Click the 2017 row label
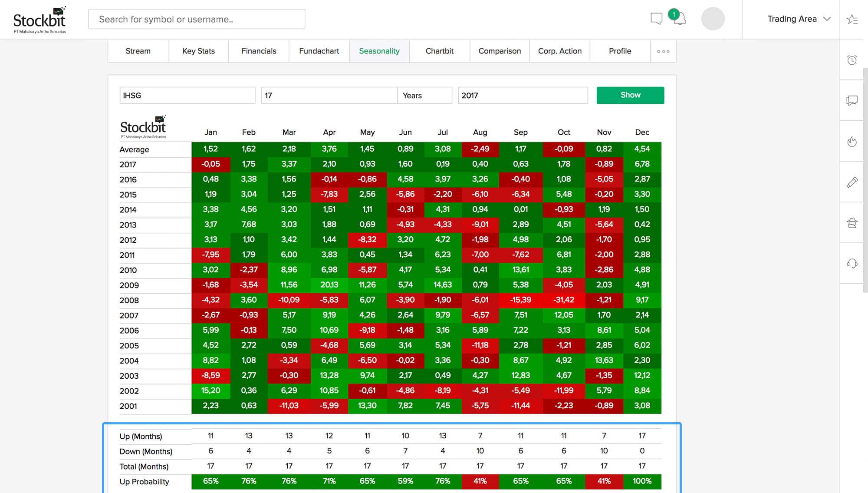 coord(128,165)
